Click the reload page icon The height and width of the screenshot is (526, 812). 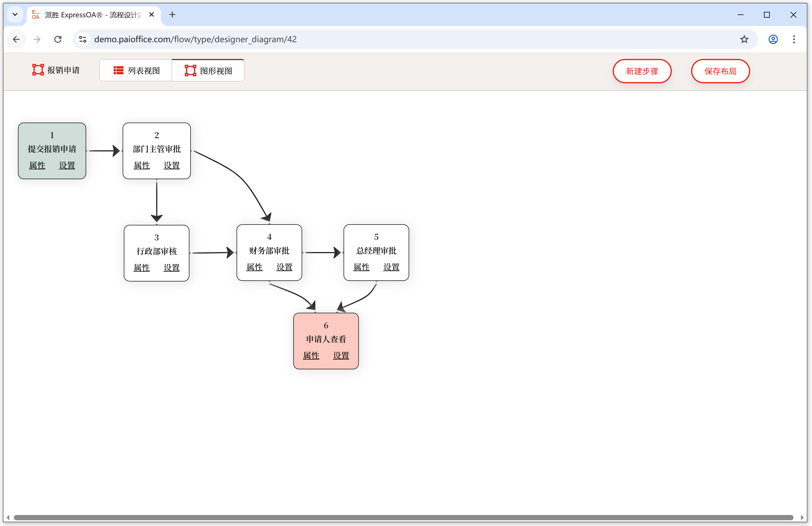[58, 39]
